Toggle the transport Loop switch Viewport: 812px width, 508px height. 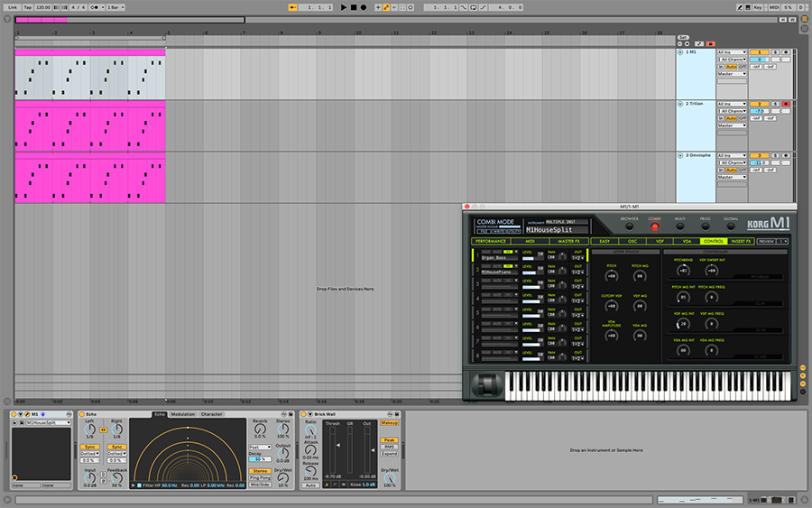(474, 7)
